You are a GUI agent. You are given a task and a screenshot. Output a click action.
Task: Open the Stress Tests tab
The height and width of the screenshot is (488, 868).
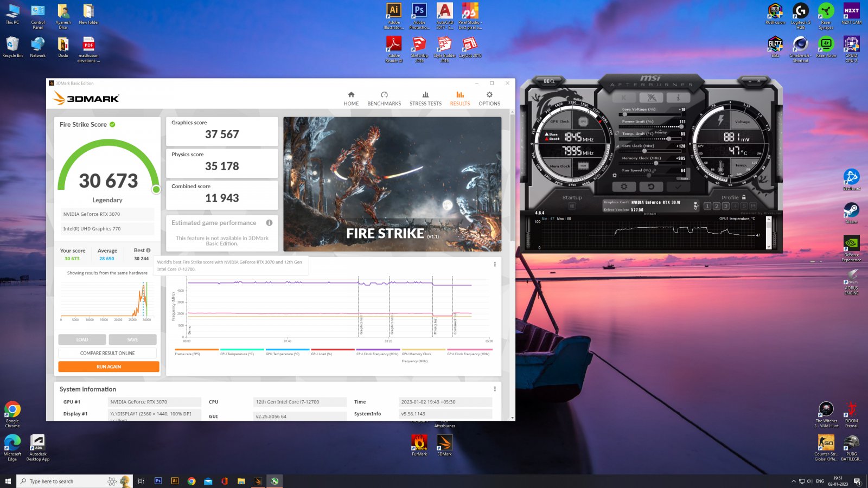tap(425, 98)
